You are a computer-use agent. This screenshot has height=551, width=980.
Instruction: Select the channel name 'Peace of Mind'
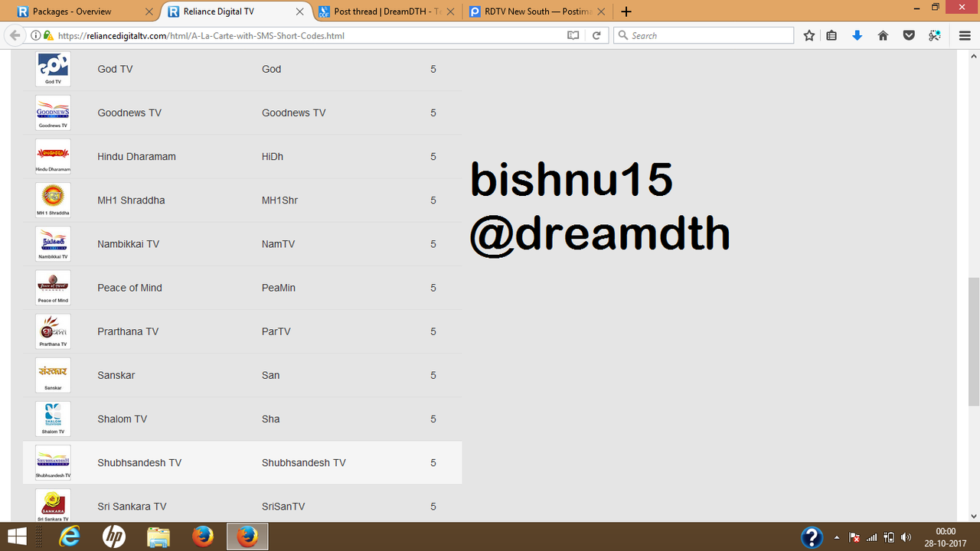point(129,288)
